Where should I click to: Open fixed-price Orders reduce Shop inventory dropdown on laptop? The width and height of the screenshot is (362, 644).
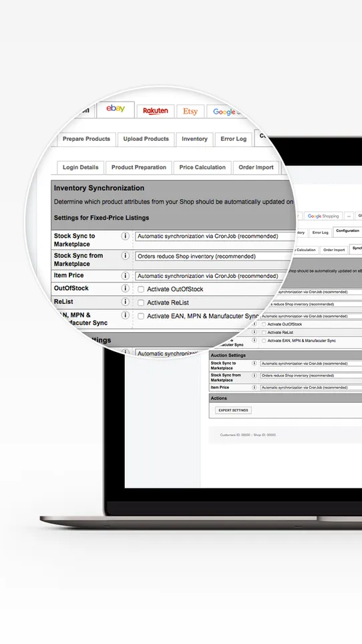[x=315, y=305]
